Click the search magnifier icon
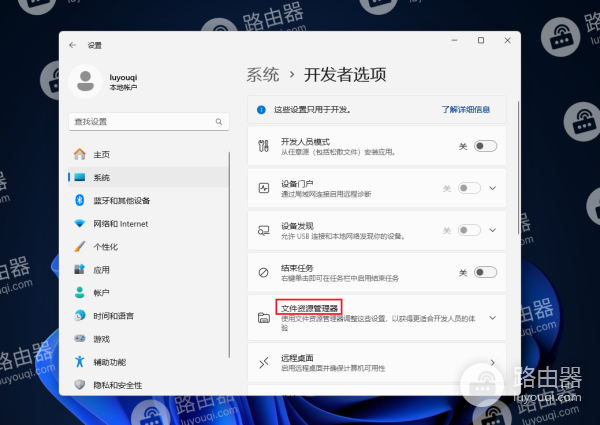Viewport: 600px width, 425px height. (218, 122)
